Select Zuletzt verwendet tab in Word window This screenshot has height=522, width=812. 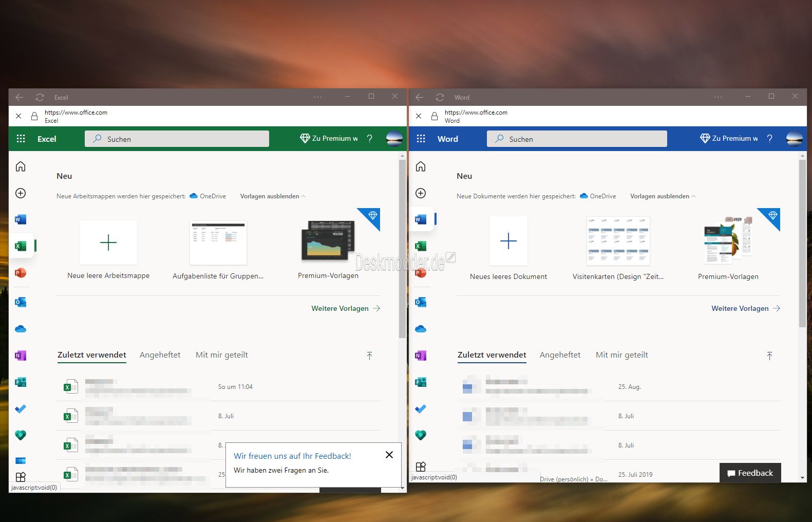tap(492, 355)
